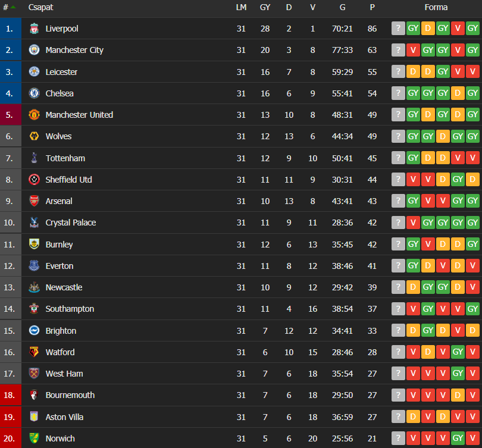This screenshot has height=448, width=482.
Task: Click Bournemouth's red 18. position badge
Action: coord(11,395)
